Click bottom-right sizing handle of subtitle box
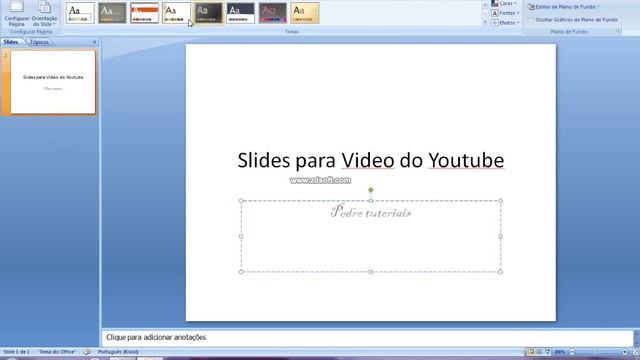The image size is (640, 360). [x=500, y=272]
